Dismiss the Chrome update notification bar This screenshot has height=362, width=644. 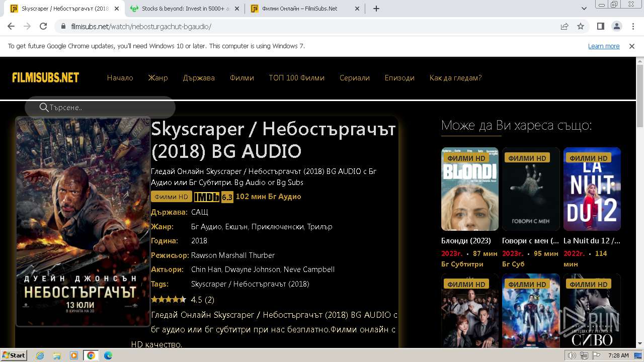[632, 46]
